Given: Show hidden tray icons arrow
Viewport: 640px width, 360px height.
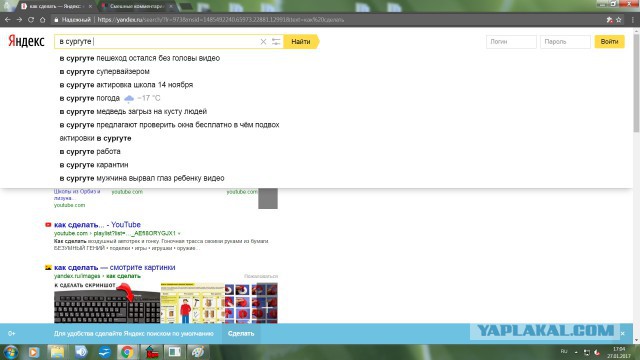Looking at the screenshot, I should (576, 352).
